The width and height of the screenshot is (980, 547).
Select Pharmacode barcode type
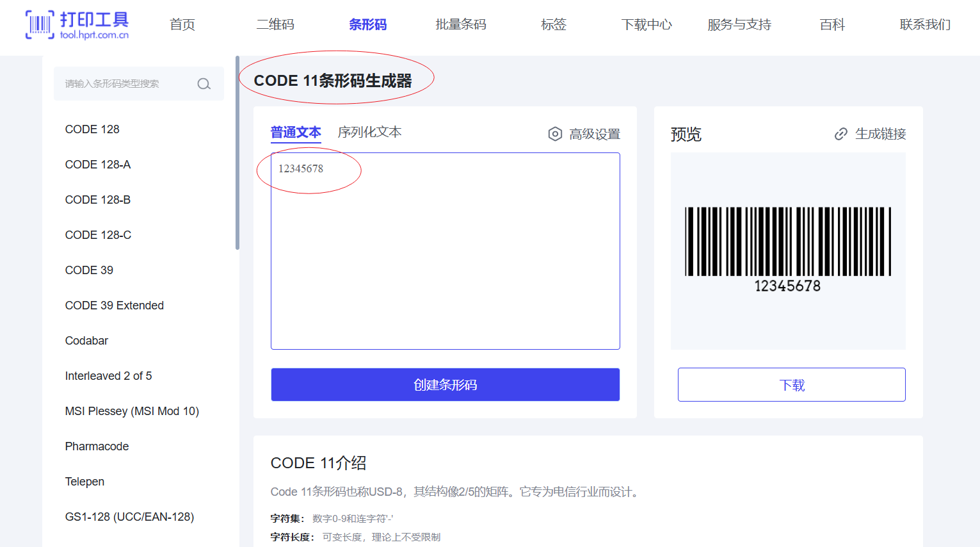click(97, 446)
